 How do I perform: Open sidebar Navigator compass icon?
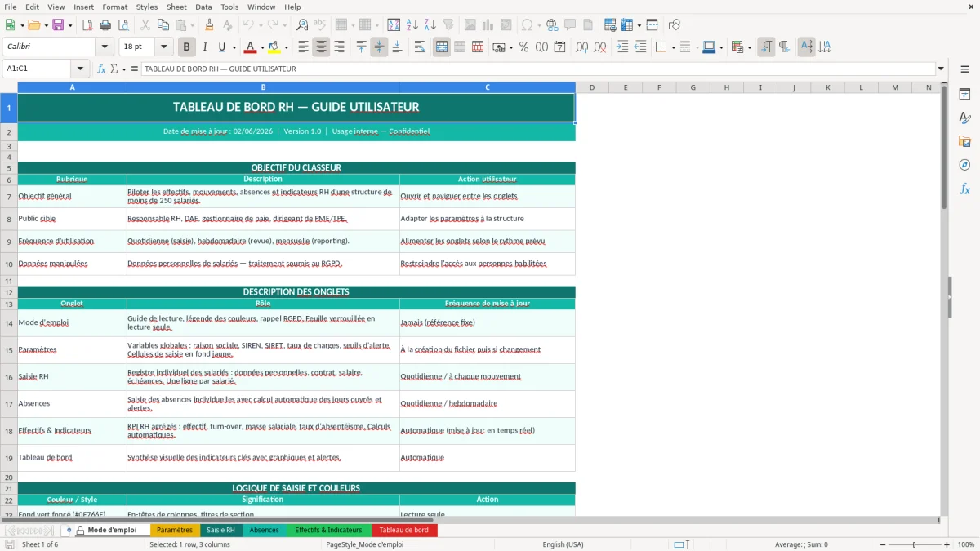click(964, 165)
